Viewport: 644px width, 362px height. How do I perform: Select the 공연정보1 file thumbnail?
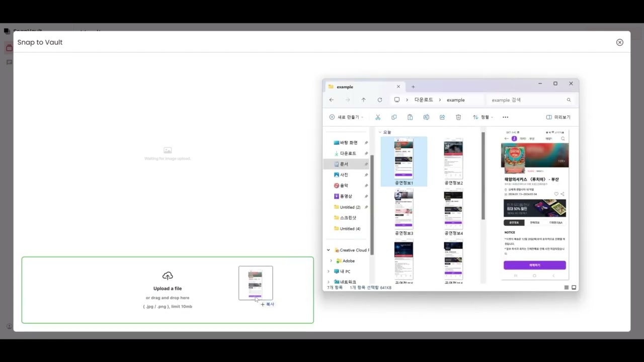404,161
